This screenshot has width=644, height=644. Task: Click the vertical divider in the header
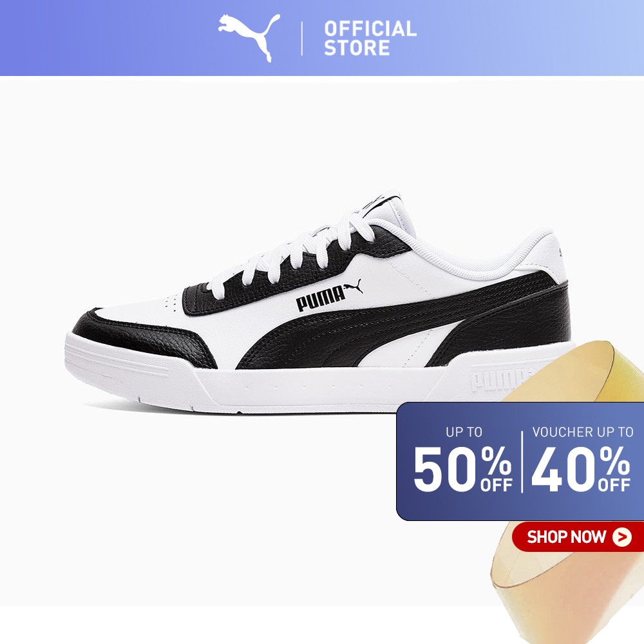point(302,39)
